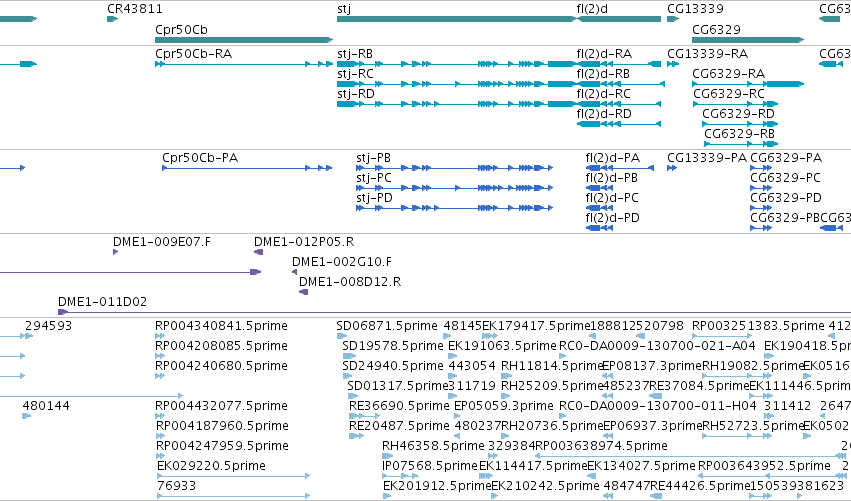Select transcript label stj-RC

point(355,74)
